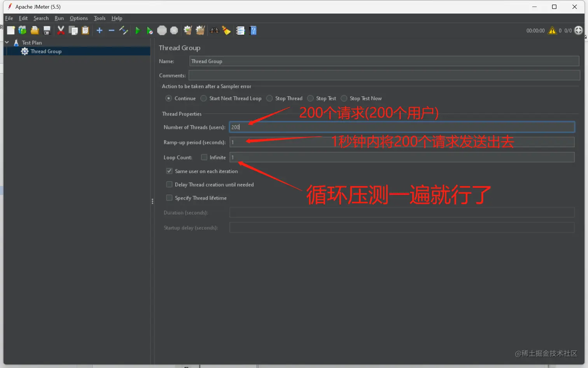The image size is (588, 368).
Task: Close the Apache JMeter window
Action: click(x=574, y=7)
